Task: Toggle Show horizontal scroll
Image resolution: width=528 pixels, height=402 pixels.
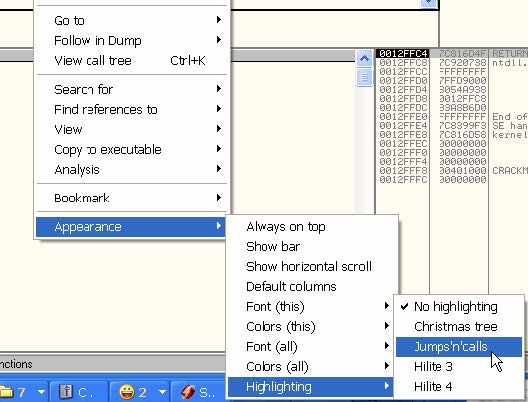Action: click(310, 266)
